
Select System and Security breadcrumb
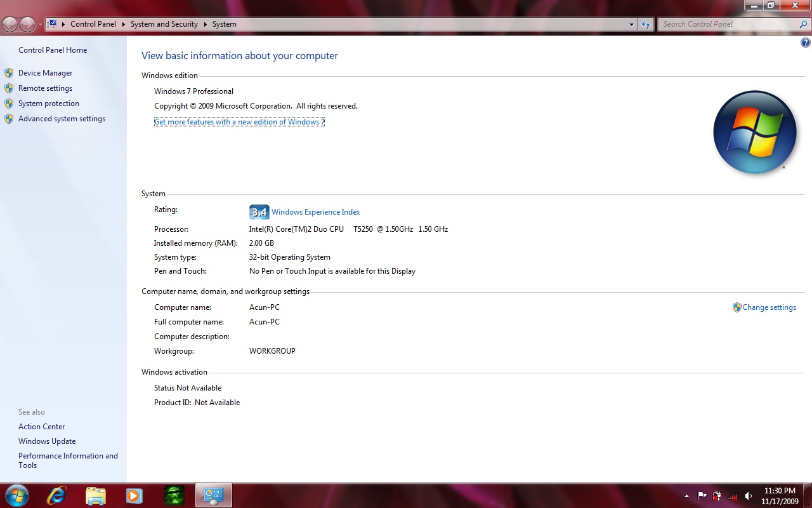[164, 24]
